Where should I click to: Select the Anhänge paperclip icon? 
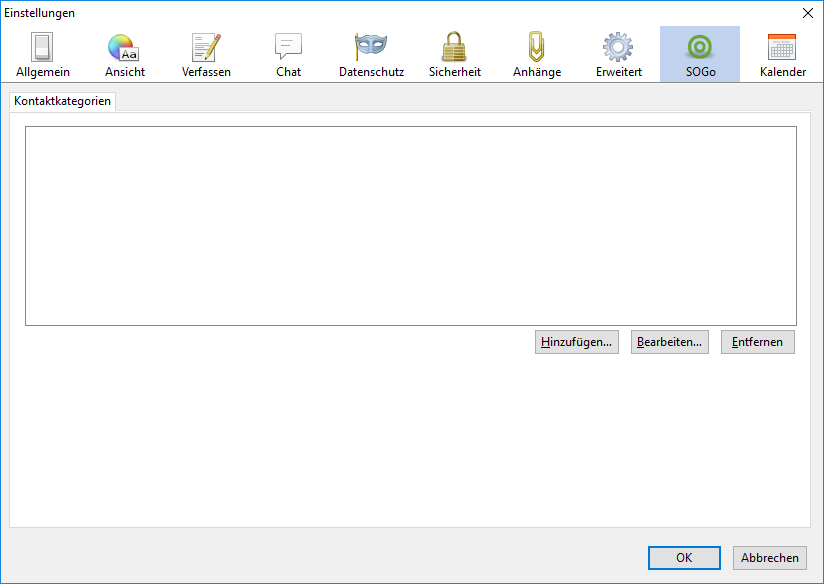click(x=537, y=47)
